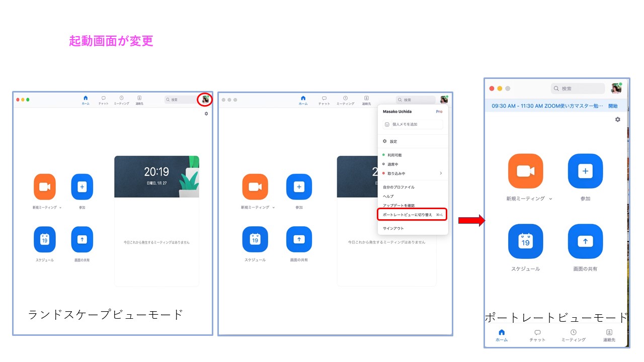Expand the 新規ミーティング arrow in the left window
Image resolution: width=644 pixels, height=362 pixels.
point(60,208)
